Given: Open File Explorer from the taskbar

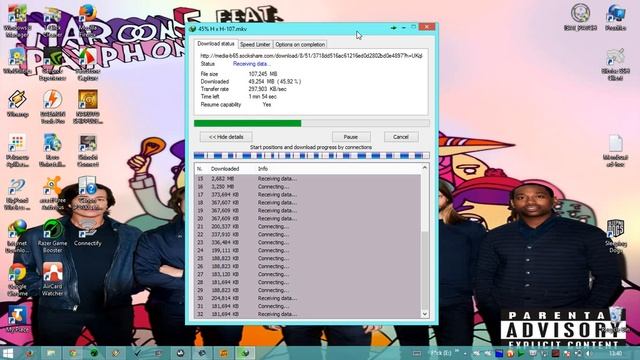Looking at the screenshot, I should pos(51,353).
